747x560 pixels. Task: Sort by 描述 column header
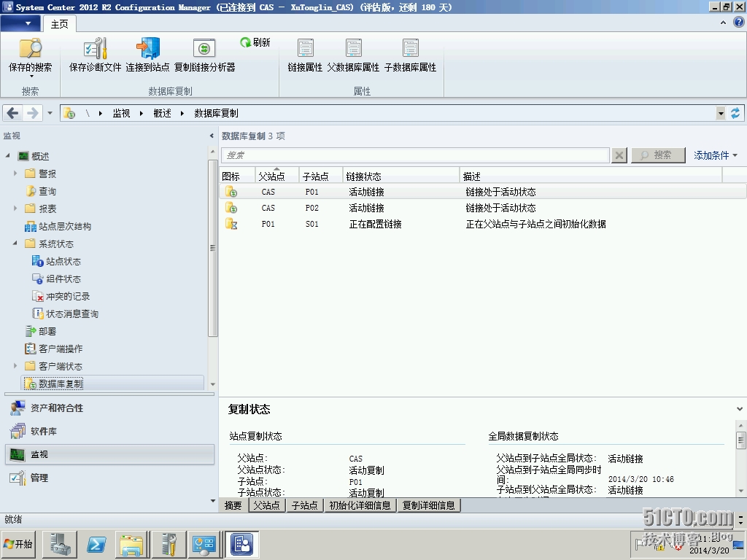[x=591, y=176]
